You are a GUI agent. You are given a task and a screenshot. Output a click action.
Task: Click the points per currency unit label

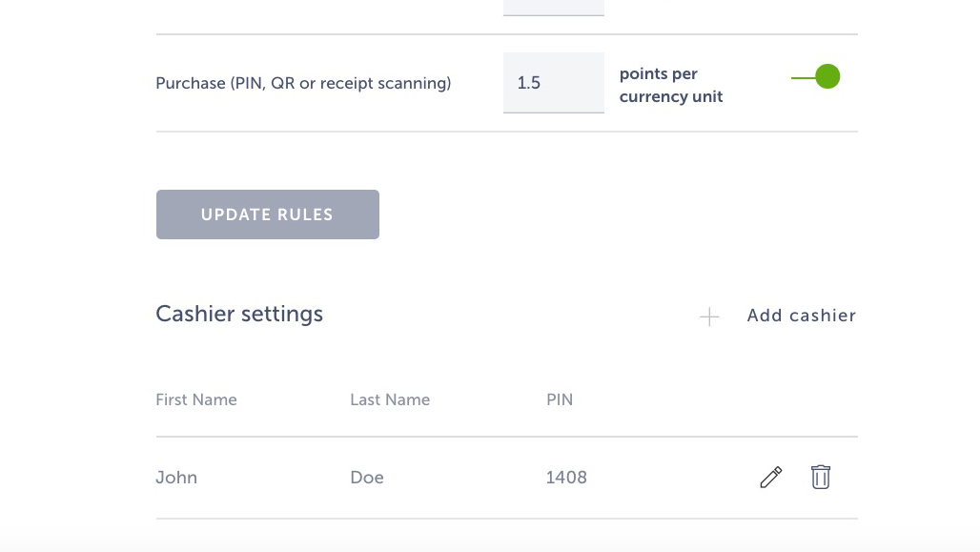(x=671, y=85)
